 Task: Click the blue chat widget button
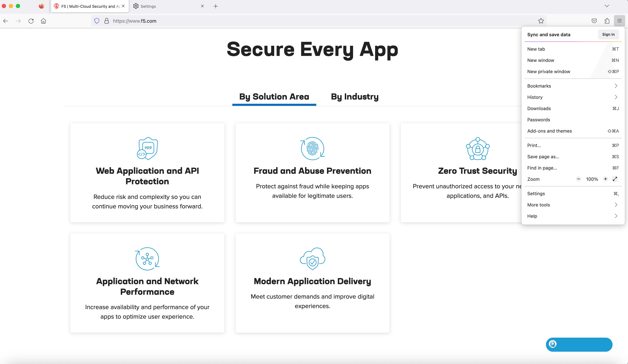point(579,344)
